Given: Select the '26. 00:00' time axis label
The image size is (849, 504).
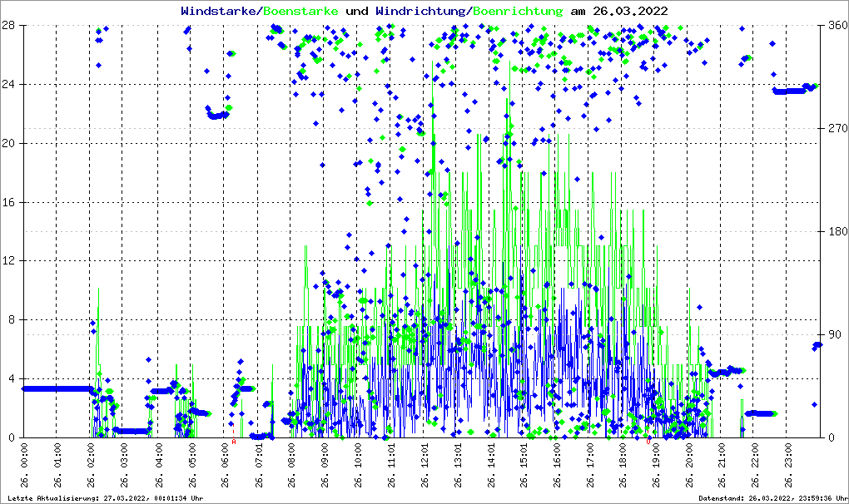Looking at the screenshot, I should pyautogui.click(x=23, y=466).
